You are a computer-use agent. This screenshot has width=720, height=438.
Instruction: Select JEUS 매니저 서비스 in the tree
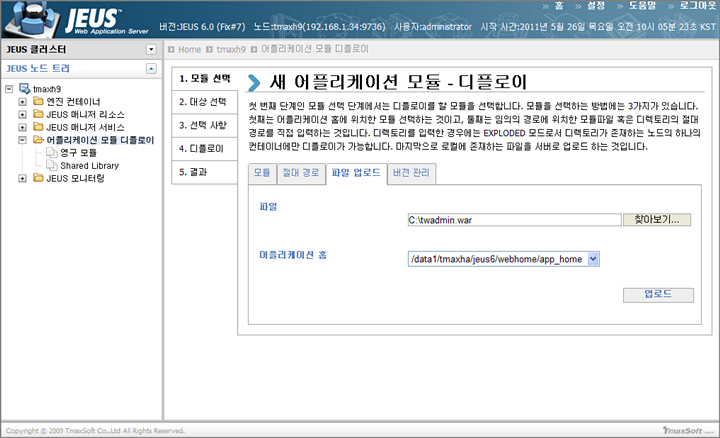[x=85, y=127]
